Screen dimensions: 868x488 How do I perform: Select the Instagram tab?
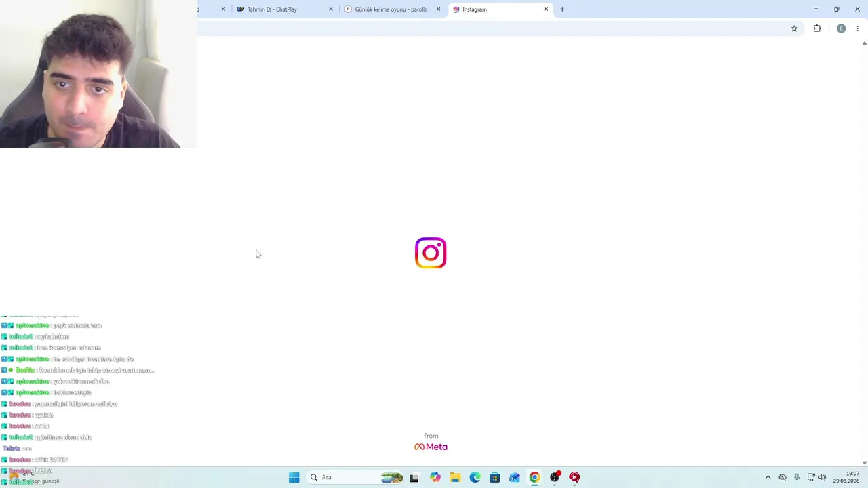click(x=500, y=9)
